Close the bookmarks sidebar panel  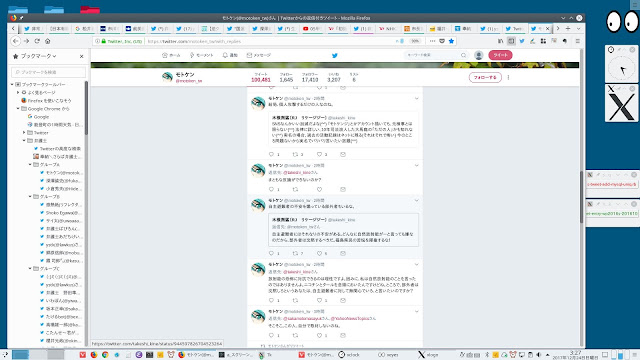tap(81, 56)
